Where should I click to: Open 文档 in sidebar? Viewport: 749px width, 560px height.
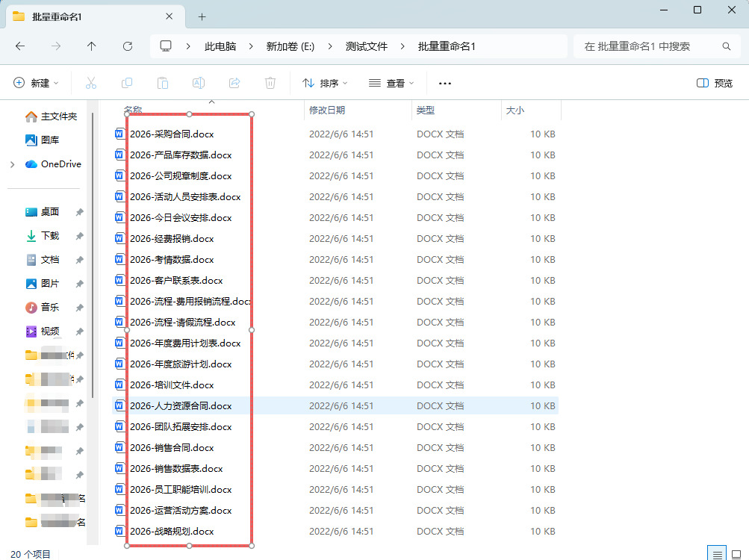click(x=42, y=259)
